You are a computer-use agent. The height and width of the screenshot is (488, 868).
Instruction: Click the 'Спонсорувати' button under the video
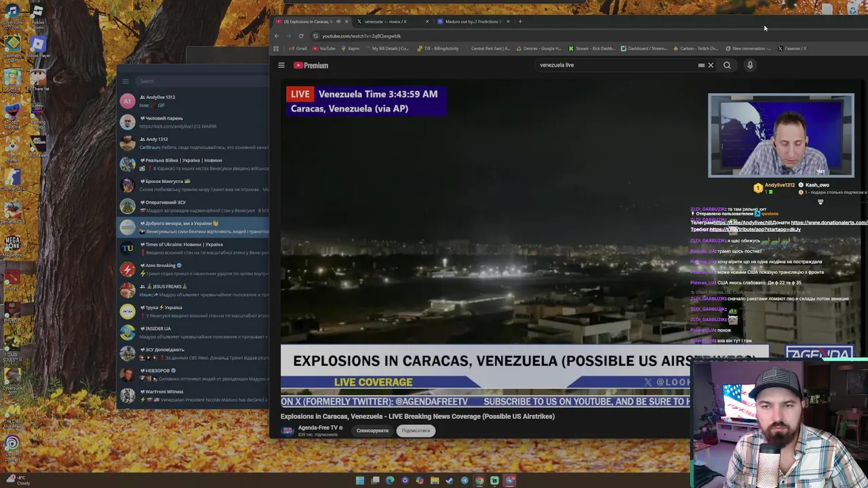click(372, 430)
